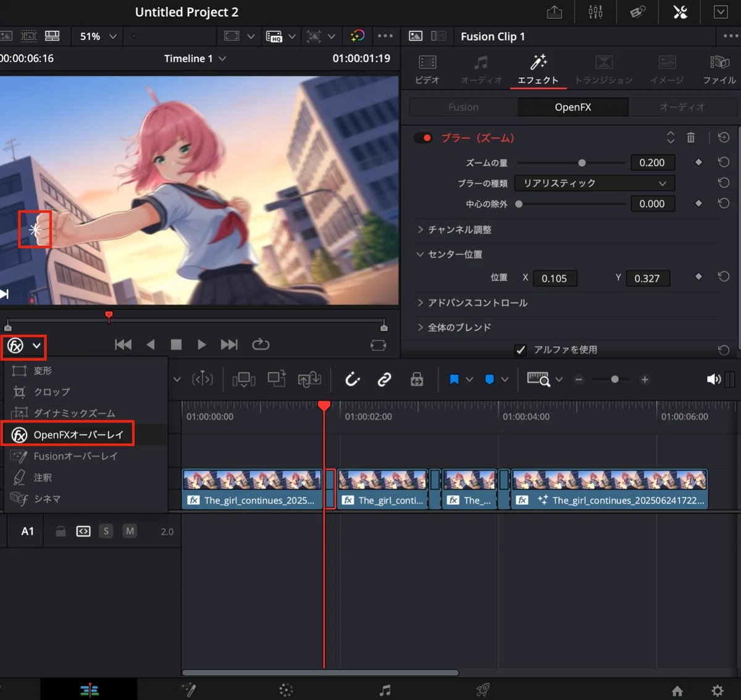Jump to last frame button
Screen dimensions: 741x700
[229, 345]
